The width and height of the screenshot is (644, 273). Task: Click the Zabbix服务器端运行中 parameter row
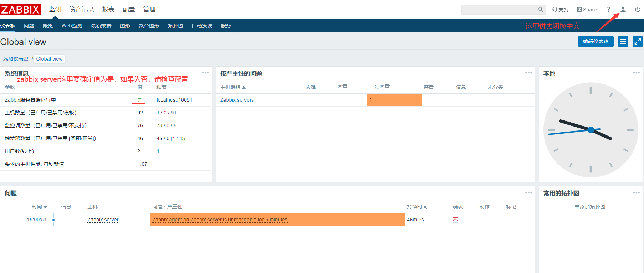(x=106, y=100)
